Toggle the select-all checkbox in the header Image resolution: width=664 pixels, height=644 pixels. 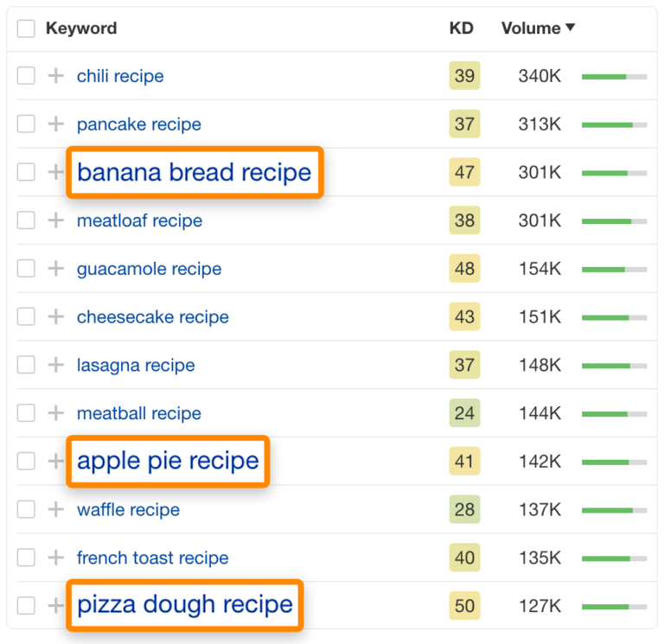27,29
